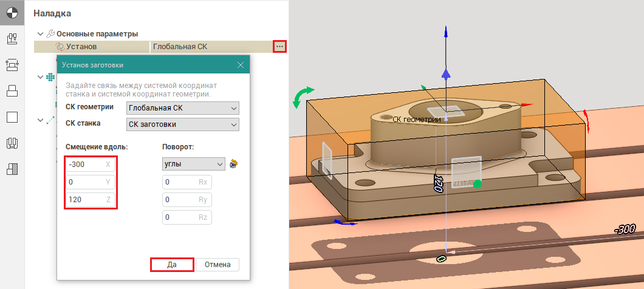Image resolution: width=644 pixels, height=289 pixels.
Task: Click the machine tool icon in sidebar
Action: [12, 39]
